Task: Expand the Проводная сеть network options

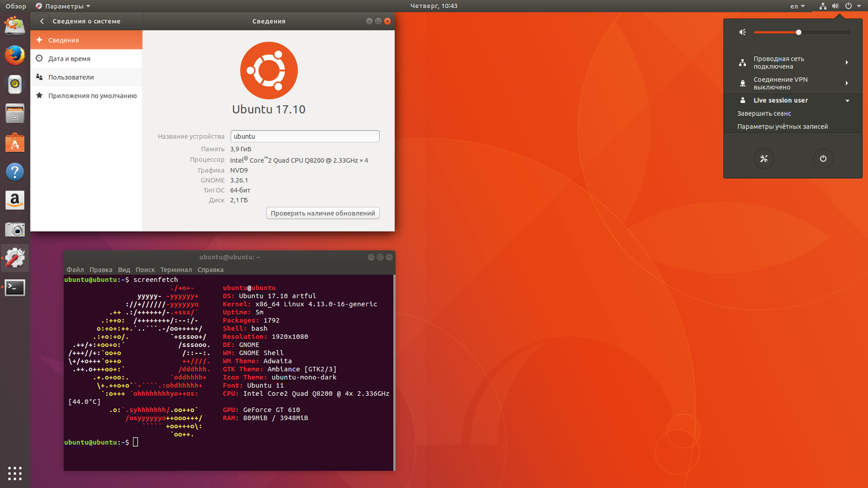Action: [847, 62]
